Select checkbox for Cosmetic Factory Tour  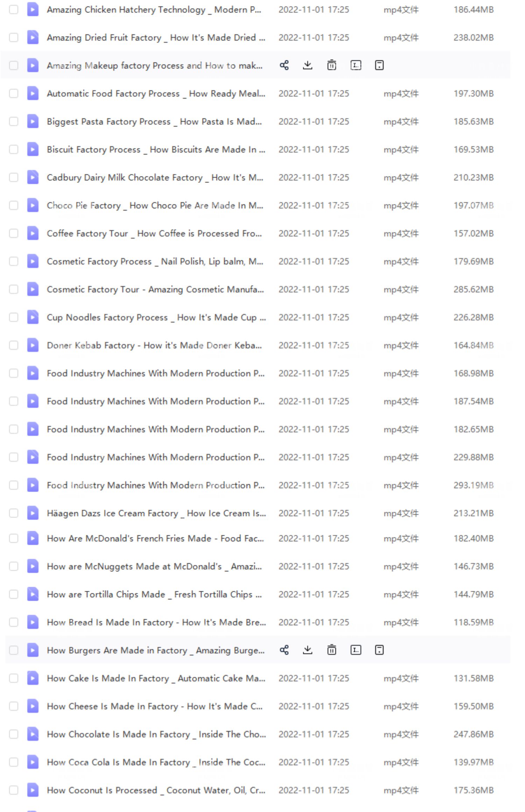pos(14,289)
